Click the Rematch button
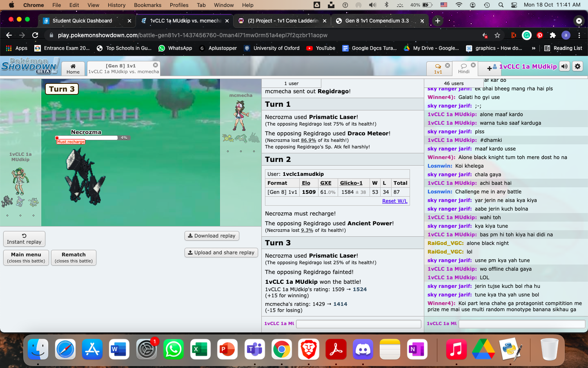Viewport: 588px width, 368px height. (74, 258)
